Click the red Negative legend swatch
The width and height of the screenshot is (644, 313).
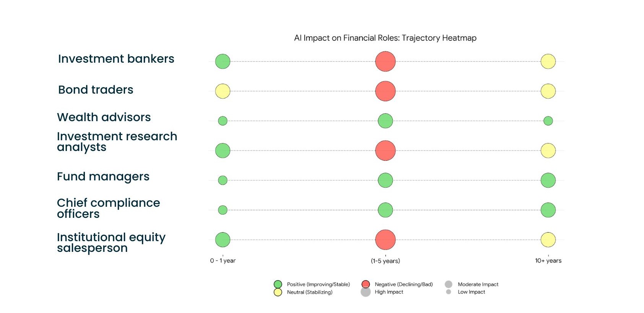click(366, 284)
